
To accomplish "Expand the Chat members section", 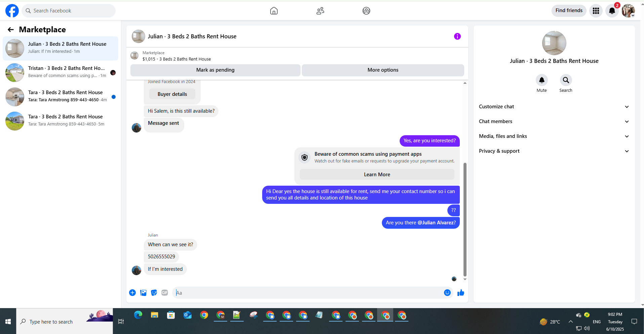I will click(x=554, y=121).
